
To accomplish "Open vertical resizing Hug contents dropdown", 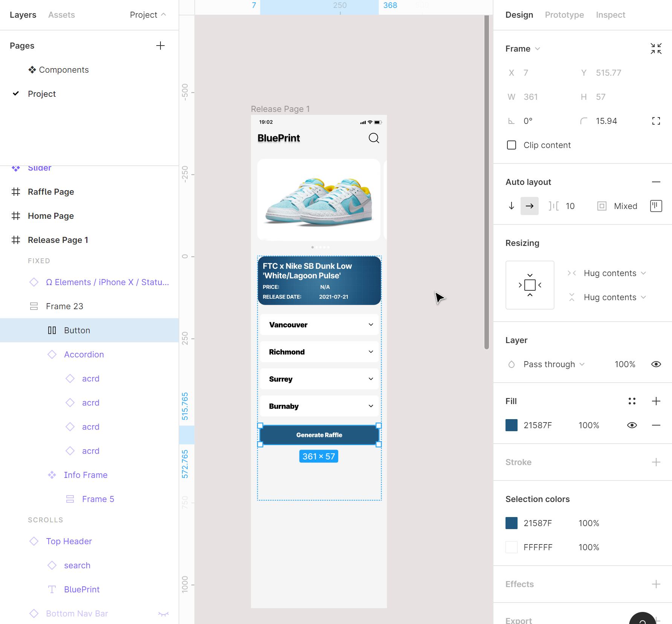I will [x=615, y=297].
